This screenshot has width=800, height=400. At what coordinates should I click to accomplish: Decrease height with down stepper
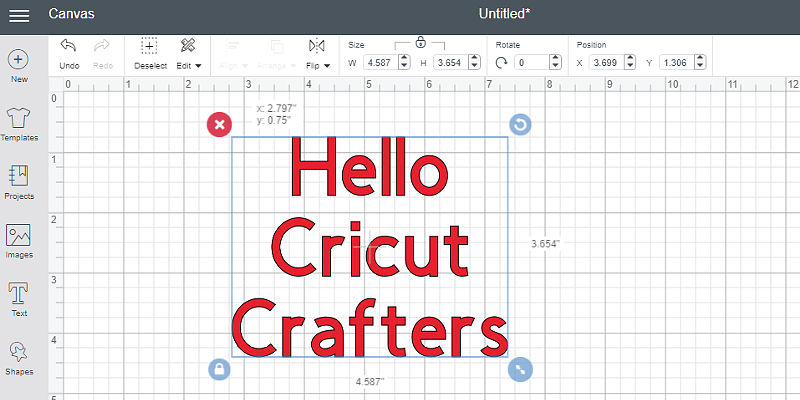(x=474, y=66)
